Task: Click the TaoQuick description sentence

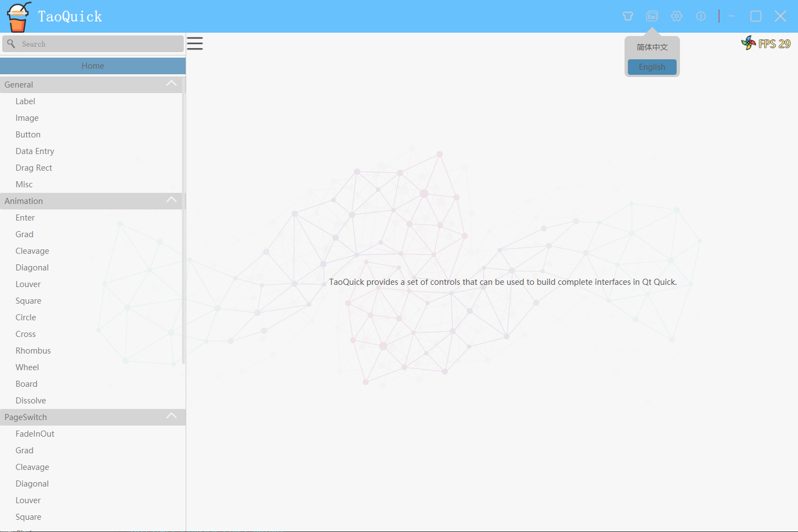Action: pyautogui.click(x=503, y=282)
